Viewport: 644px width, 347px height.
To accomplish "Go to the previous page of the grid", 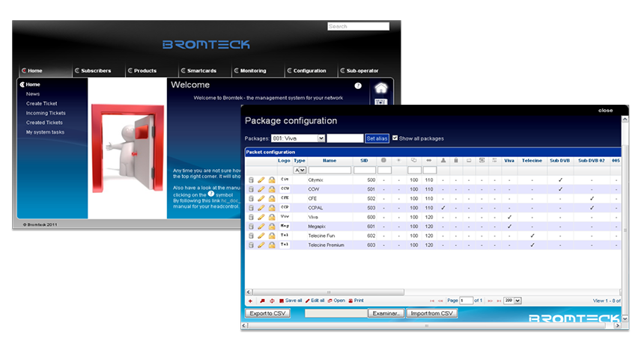I will [x=441, y=301].
